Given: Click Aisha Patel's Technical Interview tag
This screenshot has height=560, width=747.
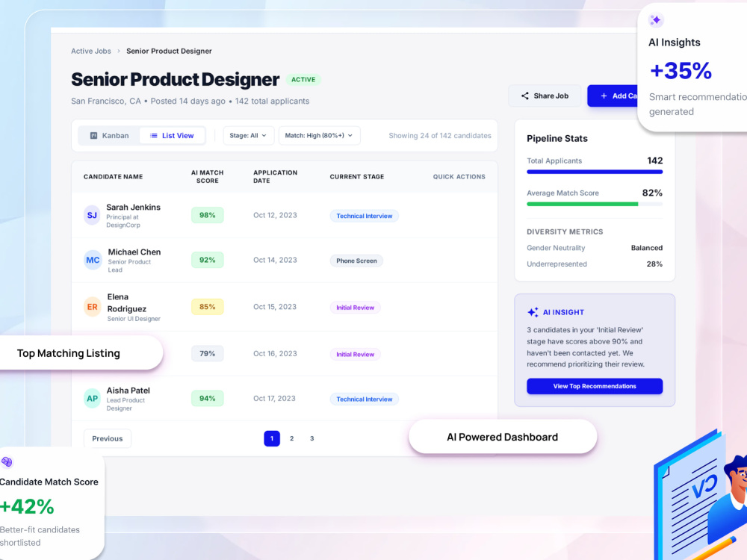Looking at the screenshot, I should 365,399.
